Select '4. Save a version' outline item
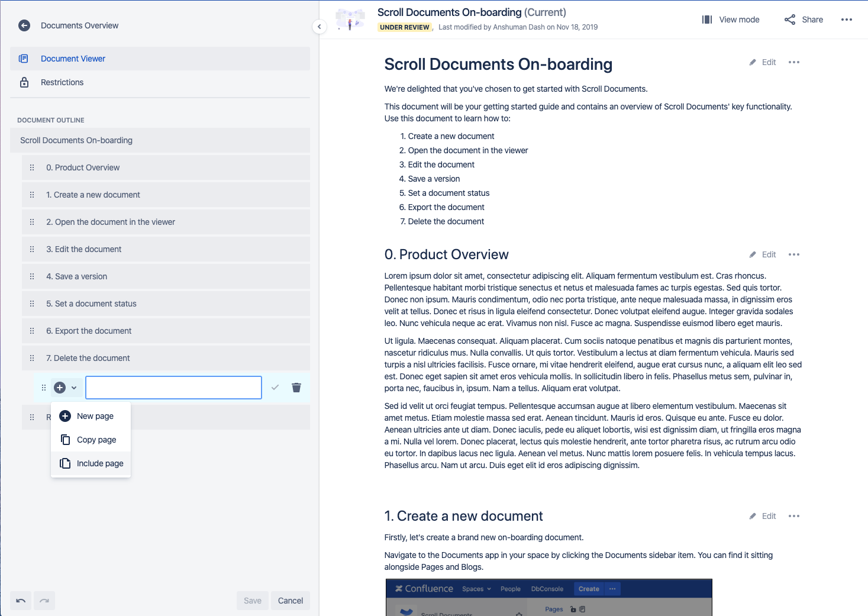 [77, 276]
